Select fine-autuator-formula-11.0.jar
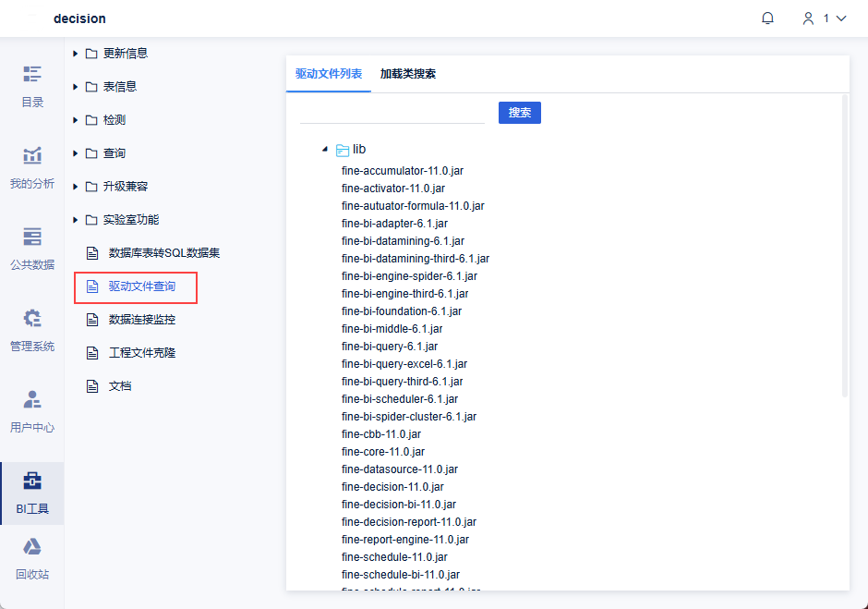 point(413,205)
